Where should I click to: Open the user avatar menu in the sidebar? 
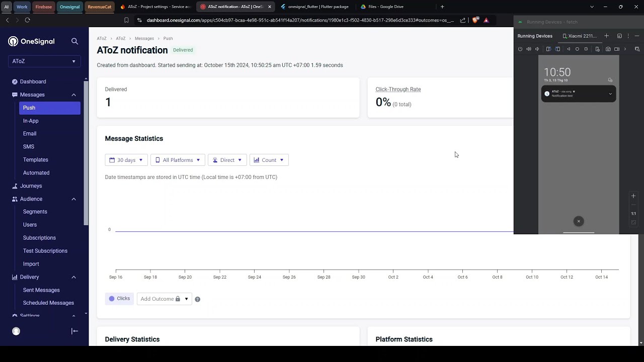(16, 331)
